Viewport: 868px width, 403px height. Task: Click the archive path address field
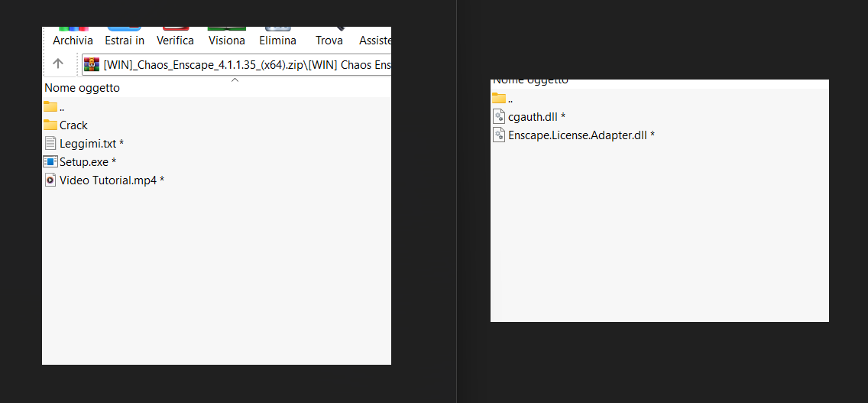click(x=236, y=65)
